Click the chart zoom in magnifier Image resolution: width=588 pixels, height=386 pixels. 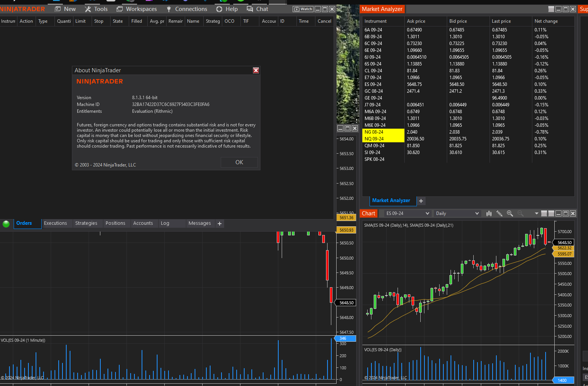pyautogui.click(x=510, y=213)
